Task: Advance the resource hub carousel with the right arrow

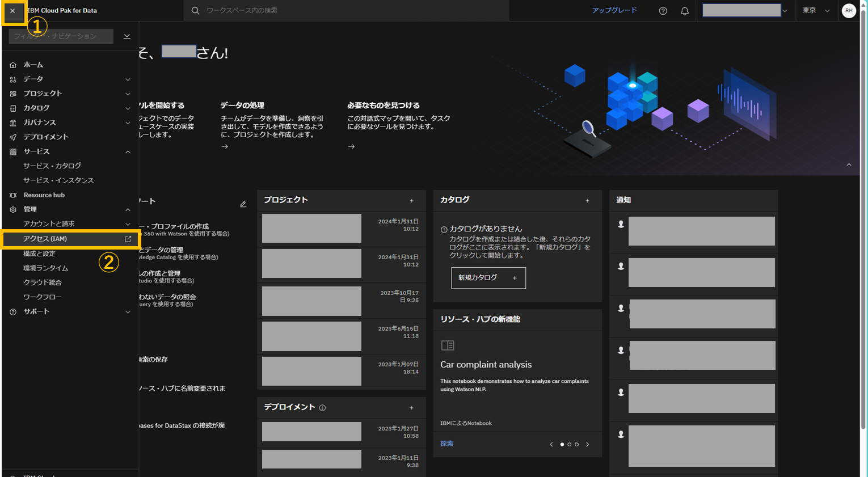Action: pyautogui.click(x=587, y=444)
